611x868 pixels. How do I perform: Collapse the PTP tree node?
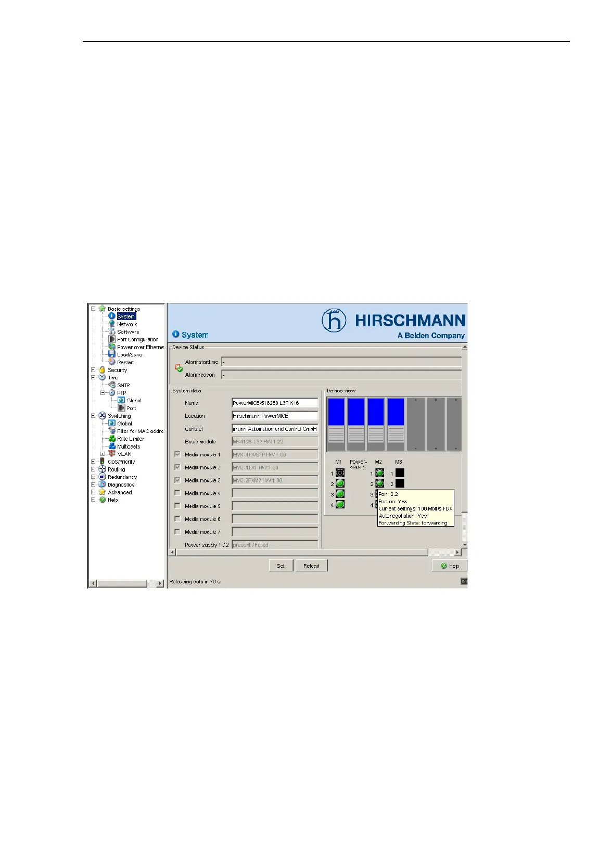(103, 393)
